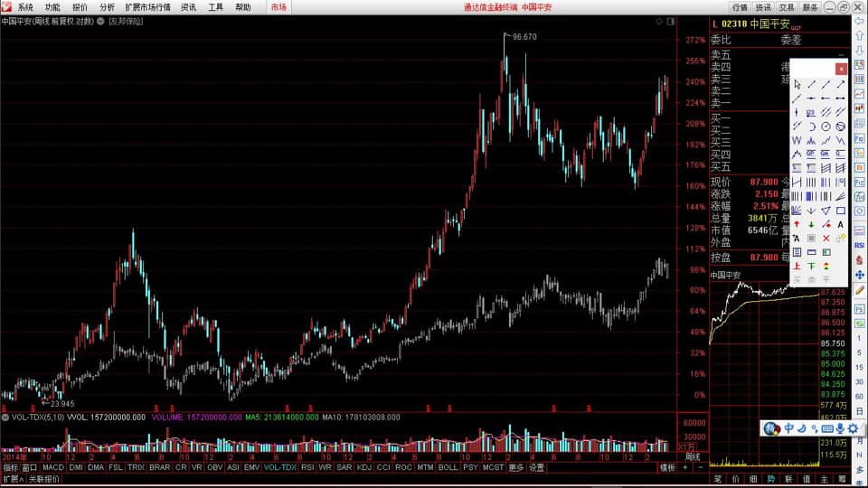
Task: Switch to MACD indicator tab
Action: pos(53,467)
